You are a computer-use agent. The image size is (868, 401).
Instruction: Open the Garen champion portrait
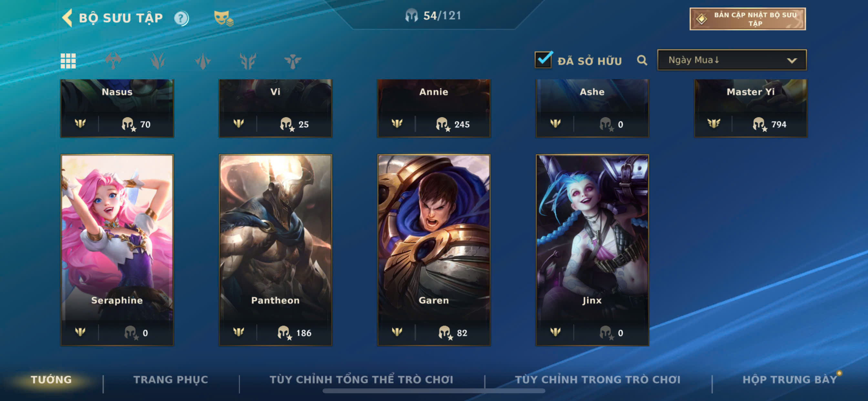(x=434, y=250)
